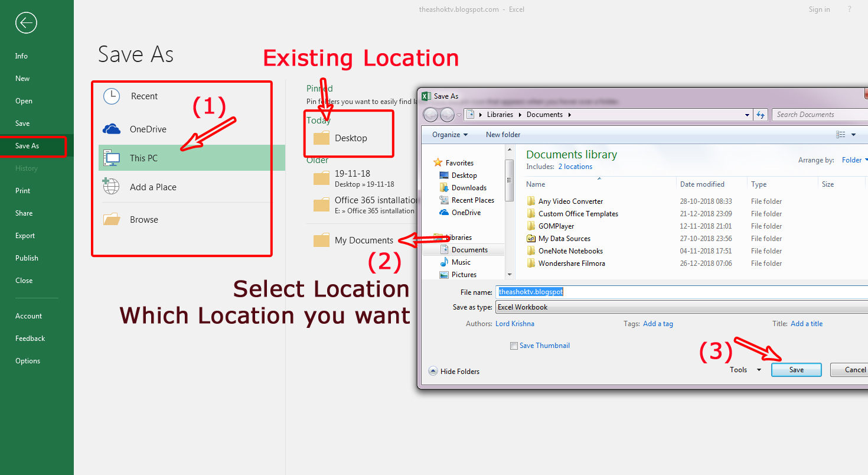Open the New menu item
This screenshot has width=868, height=475.
point(22,79)
